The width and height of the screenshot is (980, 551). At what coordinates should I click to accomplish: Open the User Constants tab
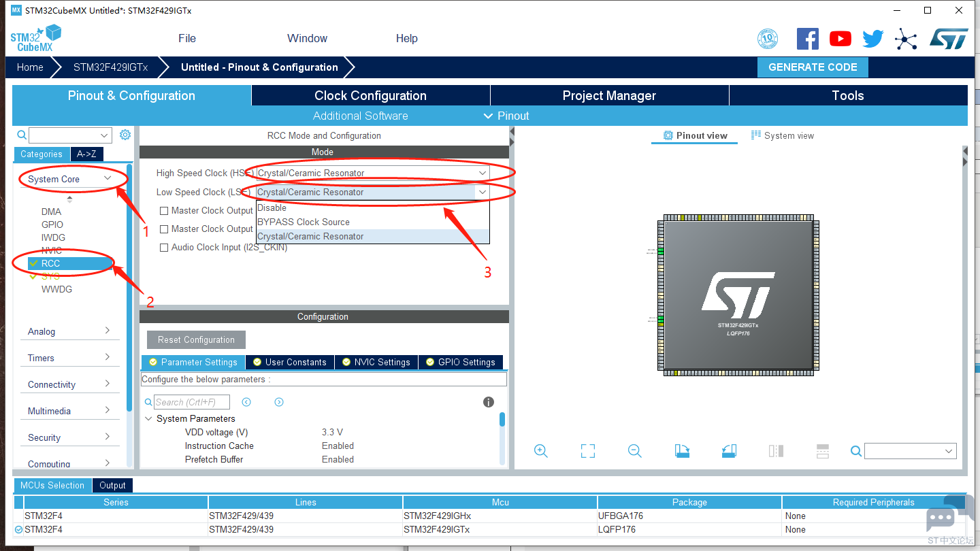(x=289, y=362)
